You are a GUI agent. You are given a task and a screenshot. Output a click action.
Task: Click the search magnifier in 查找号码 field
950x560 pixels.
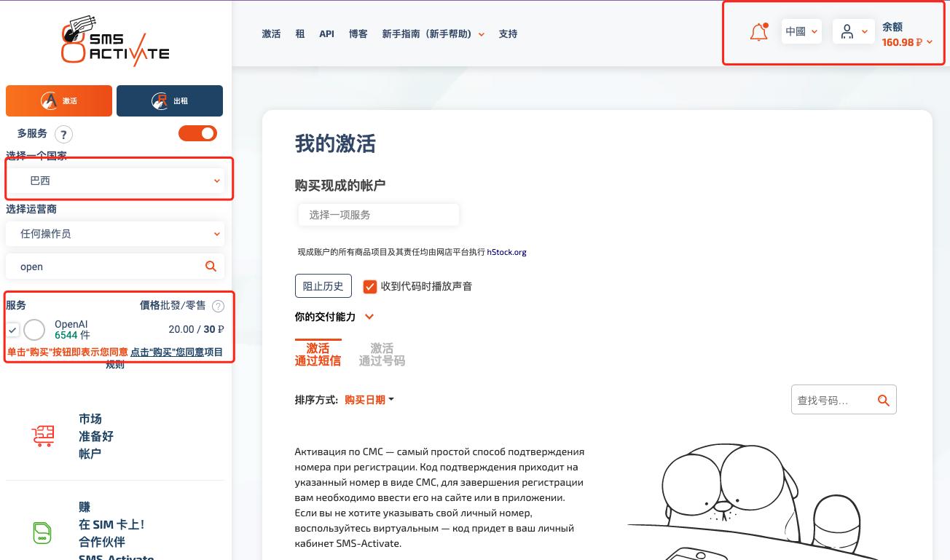pyautogui.click(x=883, y=400)
